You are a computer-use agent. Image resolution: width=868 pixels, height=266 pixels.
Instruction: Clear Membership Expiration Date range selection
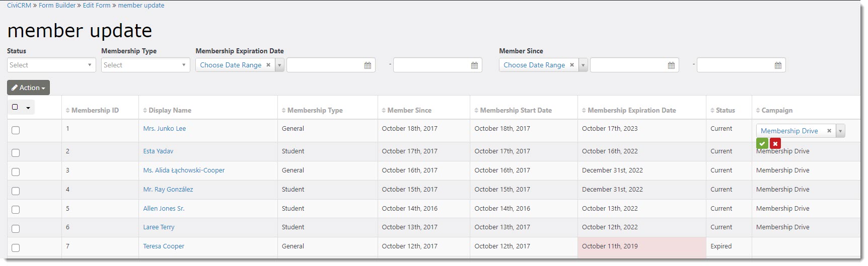click(268, 65)
